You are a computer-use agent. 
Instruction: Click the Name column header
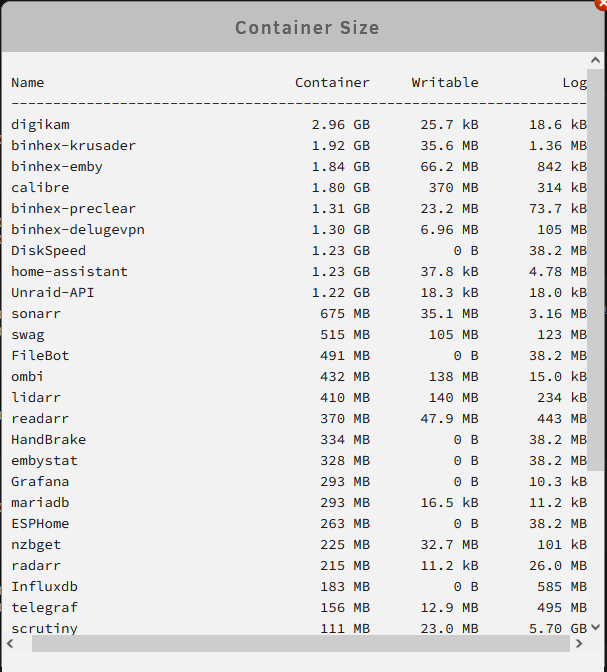(27, 83)
